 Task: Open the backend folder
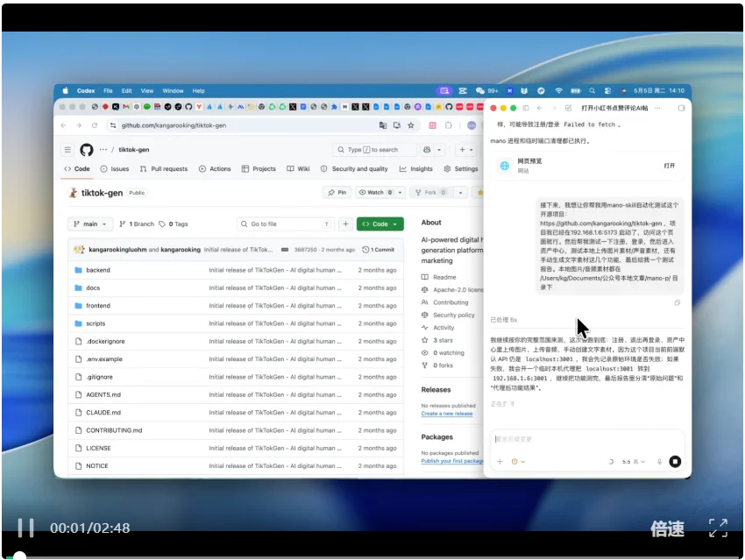point(98,270)
